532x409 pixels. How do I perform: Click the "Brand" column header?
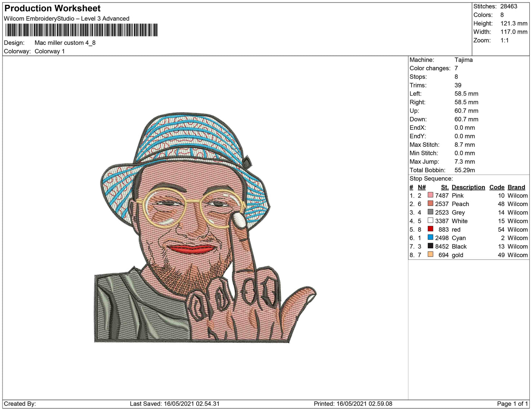point(517,187)
